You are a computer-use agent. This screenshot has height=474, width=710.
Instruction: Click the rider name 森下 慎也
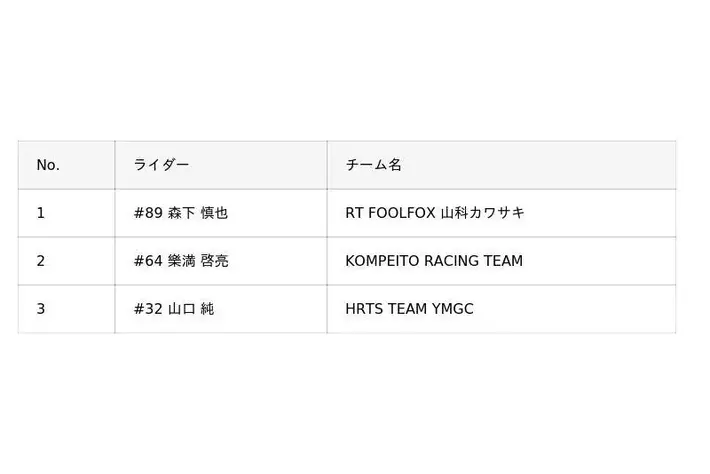pyautogui.click(x=199, y=213)
